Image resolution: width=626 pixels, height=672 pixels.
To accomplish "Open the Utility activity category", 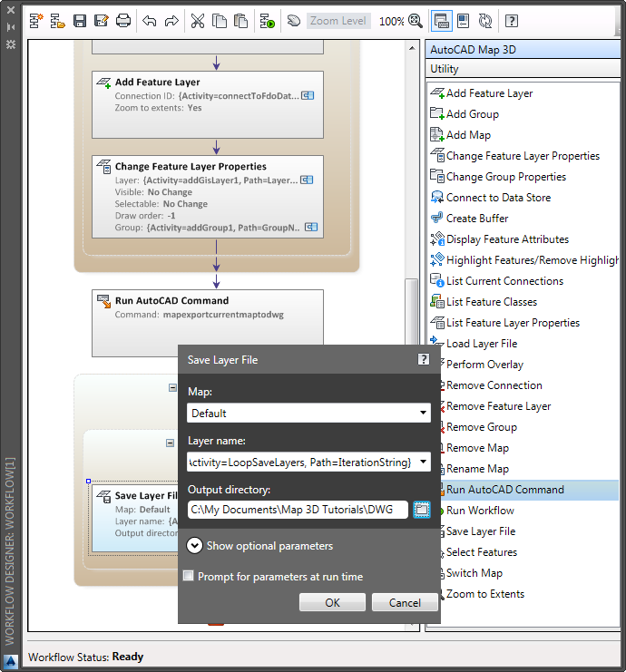I will 523,69.
